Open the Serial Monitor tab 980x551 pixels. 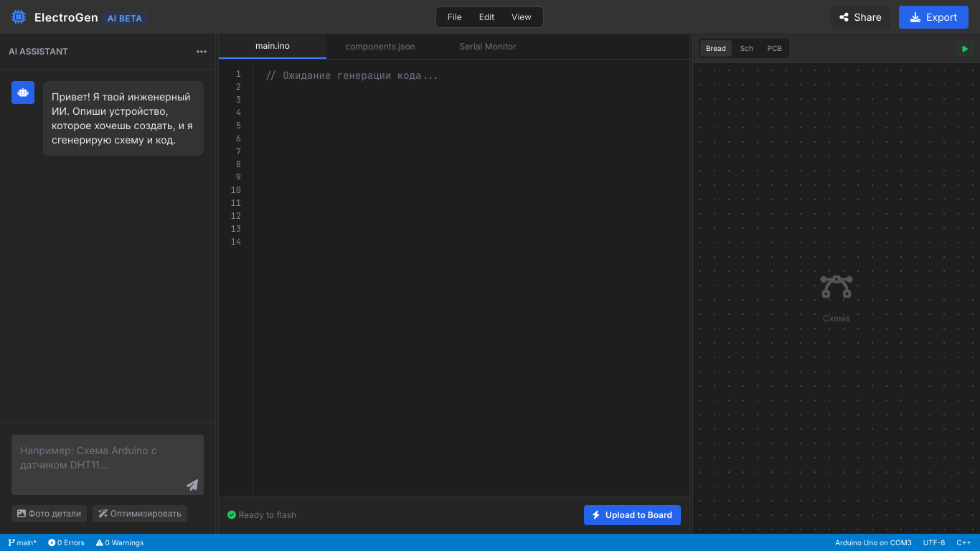[488, 47]
